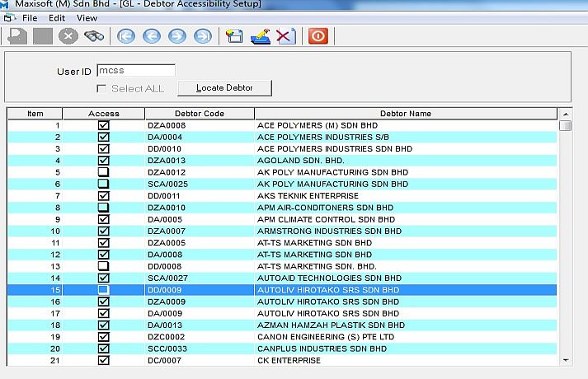Click the delete record icon
The image size is (588, 379).
coord(285,36)
